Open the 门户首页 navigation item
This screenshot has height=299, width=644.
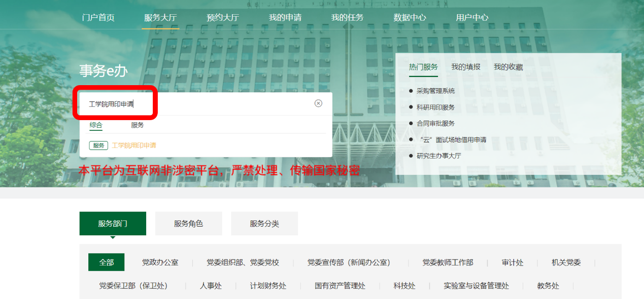coord(98,17)
